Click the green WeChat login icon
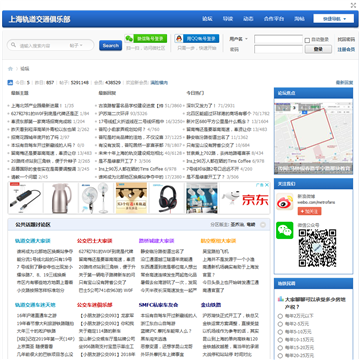The image size is (360, 360). click(x=129, y=39)
